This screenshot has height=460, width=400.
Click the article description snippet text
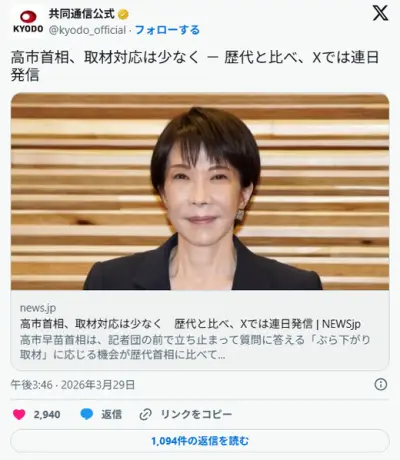(195, 347)
